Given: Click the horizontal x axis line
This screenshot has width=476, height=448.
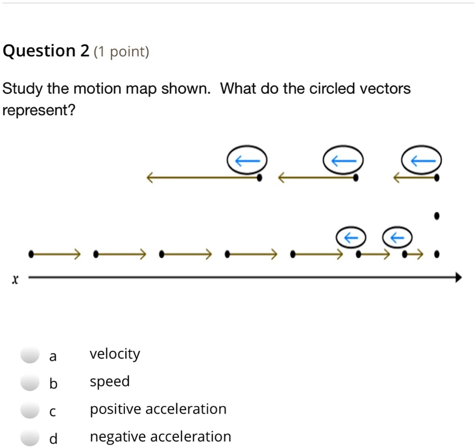Looking at the screenshot, I should [243, 278].
